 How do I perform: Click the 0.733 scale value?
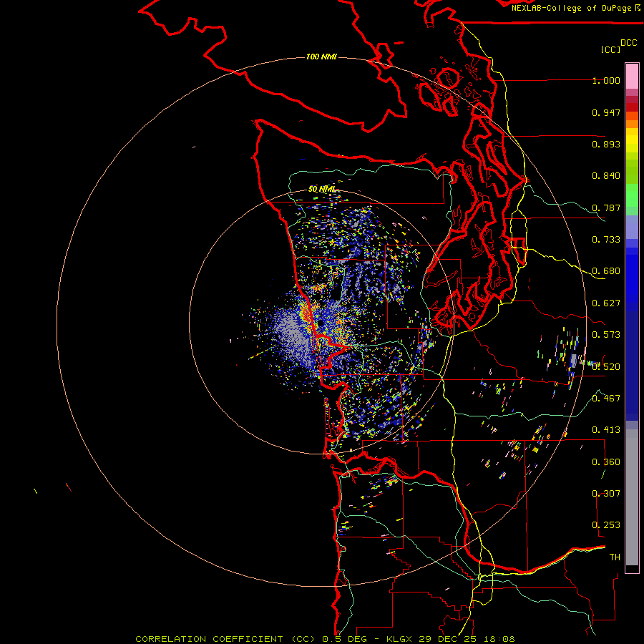pyautogui.click(x=606, y=240)
